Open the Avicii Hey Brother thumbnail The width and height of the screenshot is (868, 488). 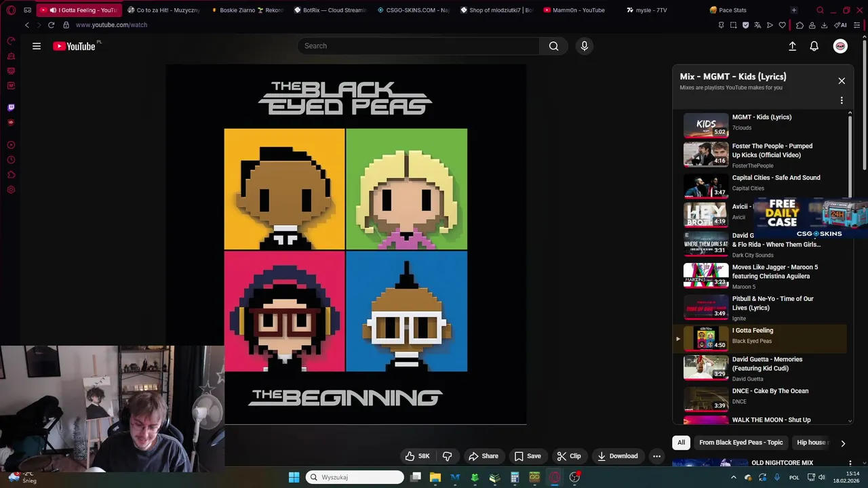(x=706, y=214)
